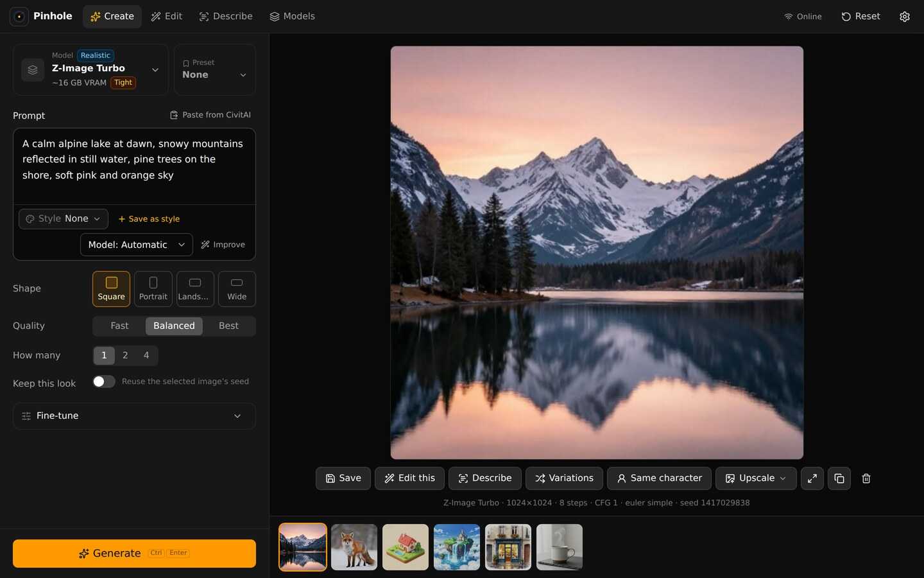
Task: Select the Portrait shape option
Action: (x=153, y=289)
